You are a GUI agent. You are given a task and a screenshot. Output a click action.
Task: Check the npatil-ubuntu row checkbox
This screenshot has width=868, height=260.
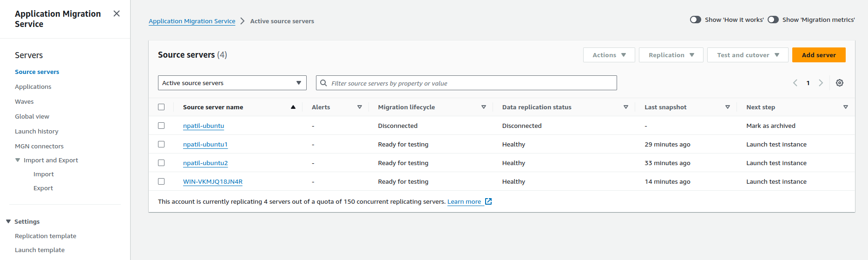tap(161, 126)
